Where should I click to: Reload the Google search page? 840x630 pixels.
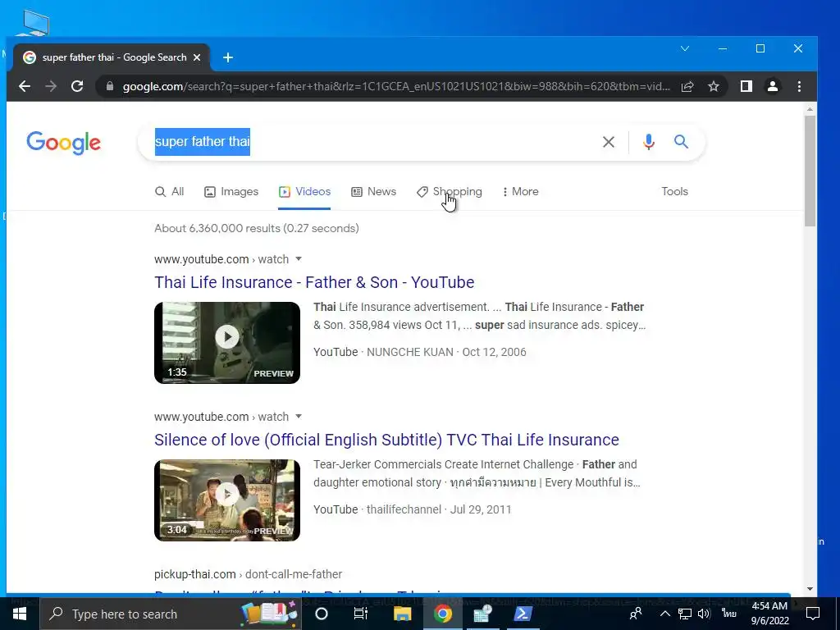pyautogui.click(x=77, y=86)
